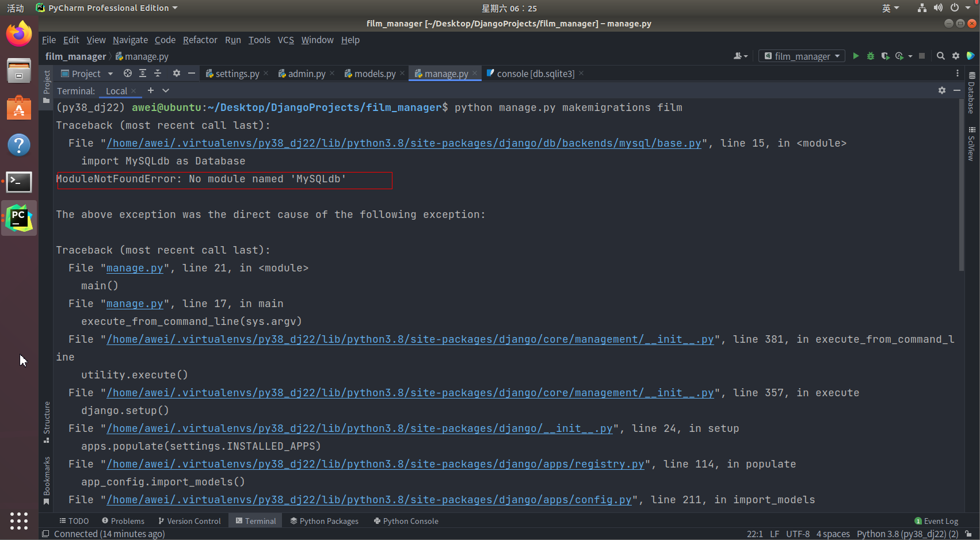
Task: Open django/apps/registry.py traceback link
Action: coord(375,464)
